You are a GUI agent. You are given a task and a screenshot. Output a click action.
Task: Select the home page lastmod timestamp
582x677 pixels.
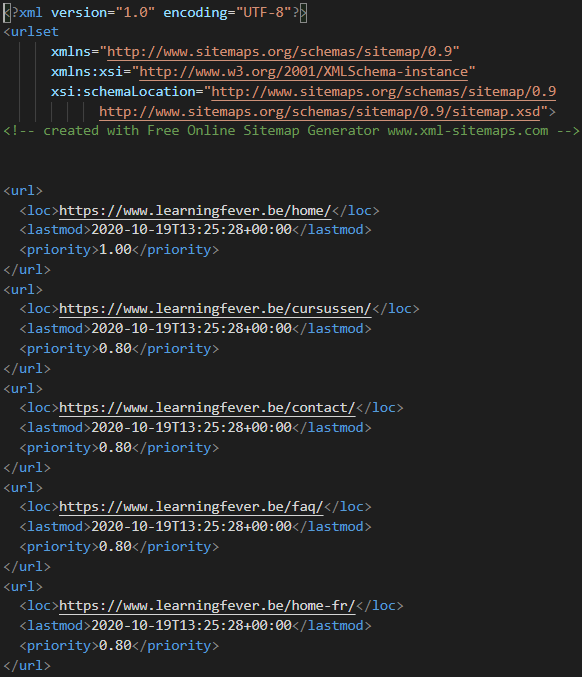191,230
